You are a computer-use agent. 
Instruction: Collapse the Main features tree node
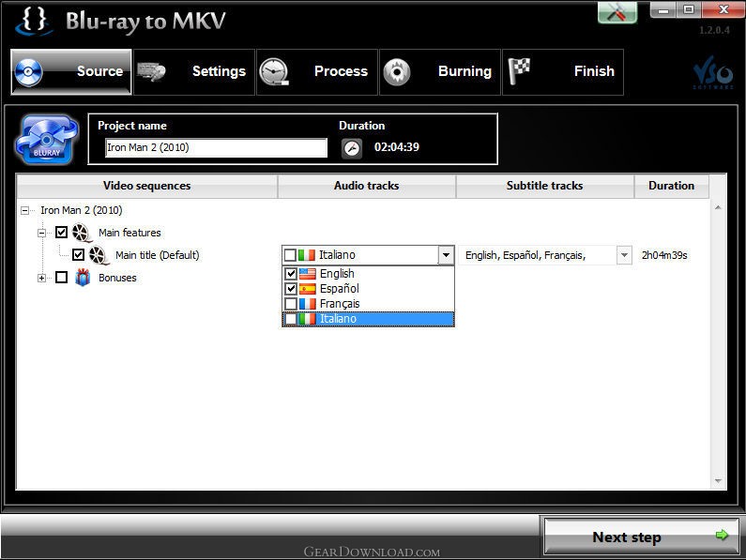tap(42, 233)
